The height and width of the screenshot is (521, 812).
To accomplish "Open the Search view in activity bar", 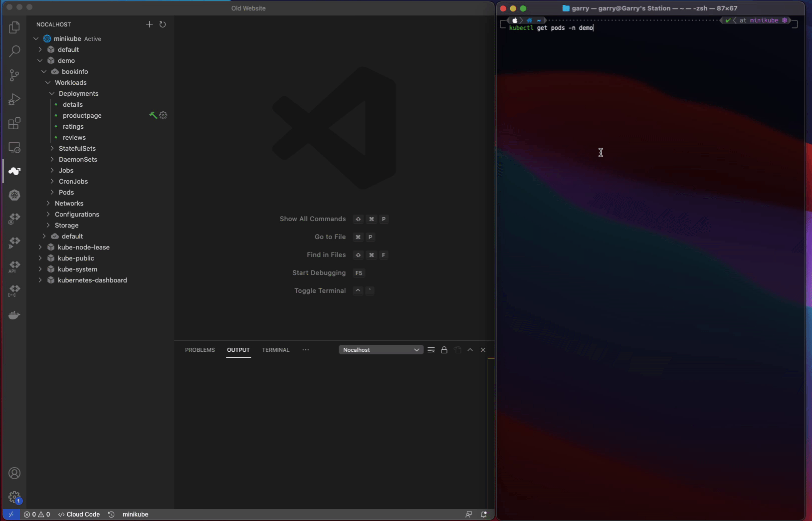I will tap(14, 51).
